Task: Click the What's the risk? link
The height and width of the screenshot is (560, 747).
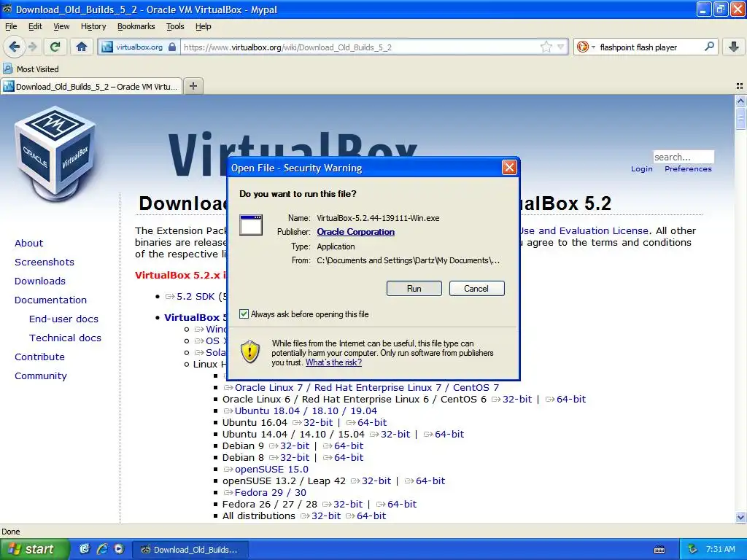Action: point(333,362)
